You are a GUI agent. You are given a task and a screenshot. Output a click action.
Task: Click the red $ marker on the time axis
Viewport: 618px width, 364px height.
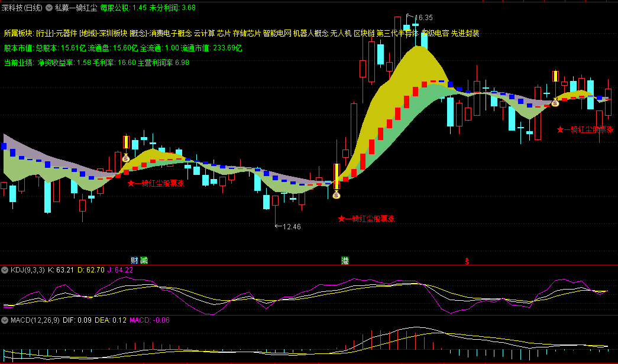[x=467, y=261]
